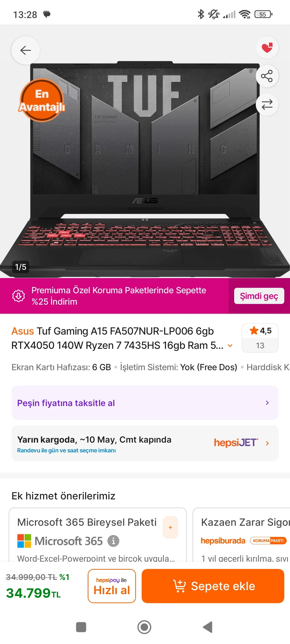
Task: Click Sepete ekle cart button
Action: click(213, 586)
